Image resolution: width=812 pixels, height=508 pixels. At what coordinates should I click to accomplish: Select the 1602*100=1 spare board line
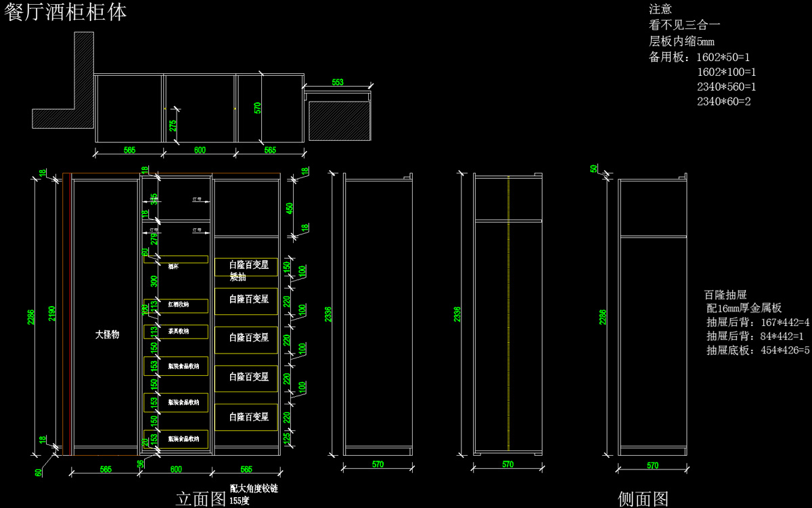coord(726,72)
